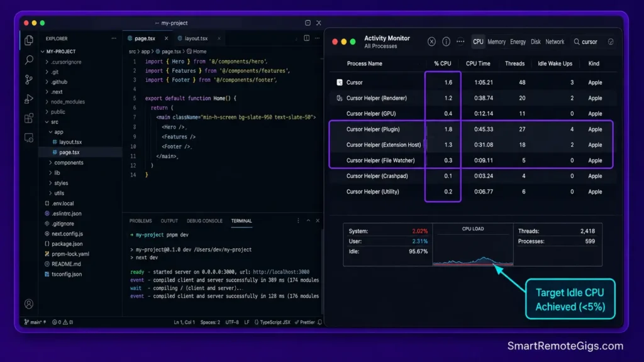Expand the .cursorignore folder

pos(64,62)
